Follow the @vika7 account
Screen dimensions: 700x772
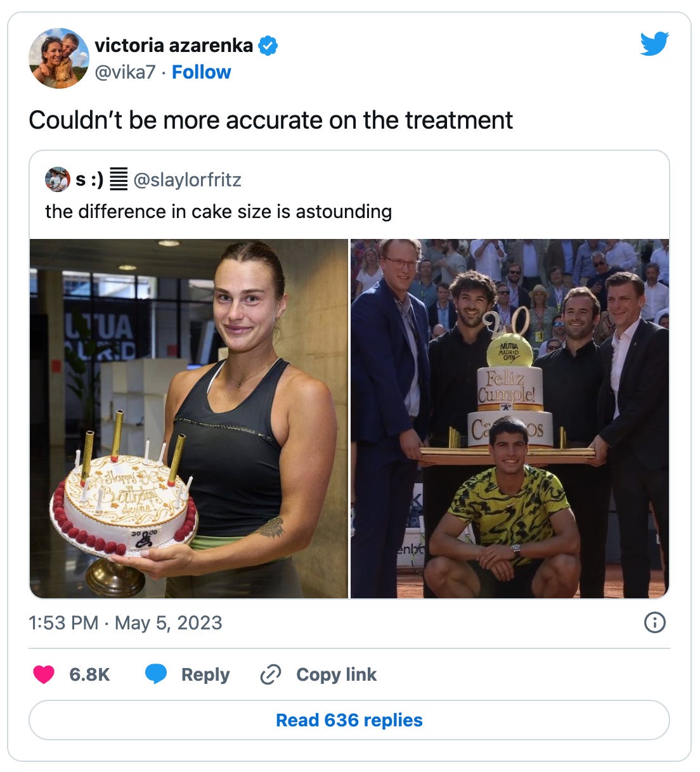(x=201, y=72)
